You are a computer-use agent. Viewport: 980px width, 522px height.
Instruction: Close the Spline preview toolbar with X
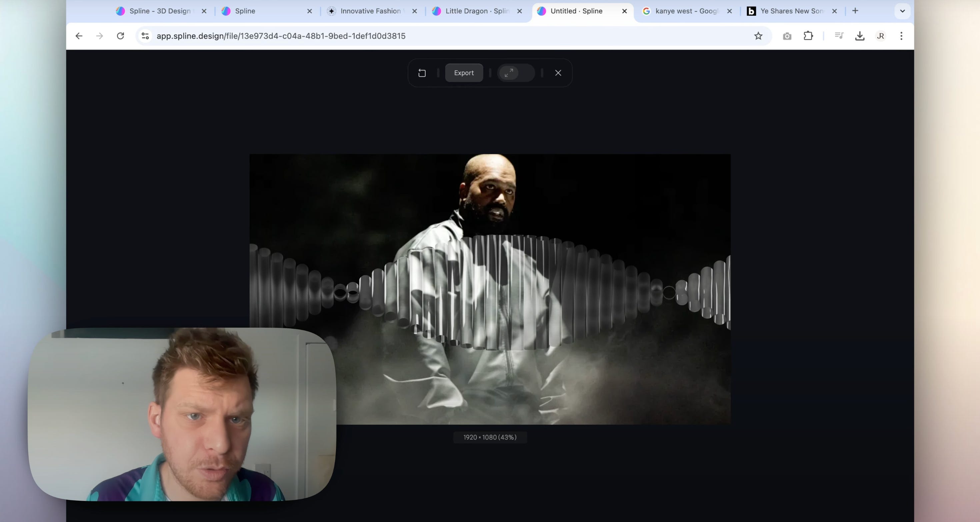click(x=558, y=73)
